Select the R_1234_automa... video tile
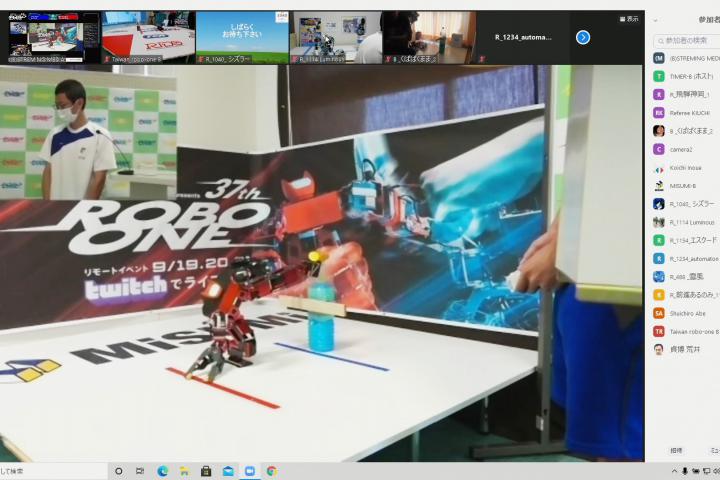The width and height of the screenshot is (720, 480). tap(523, 38)
